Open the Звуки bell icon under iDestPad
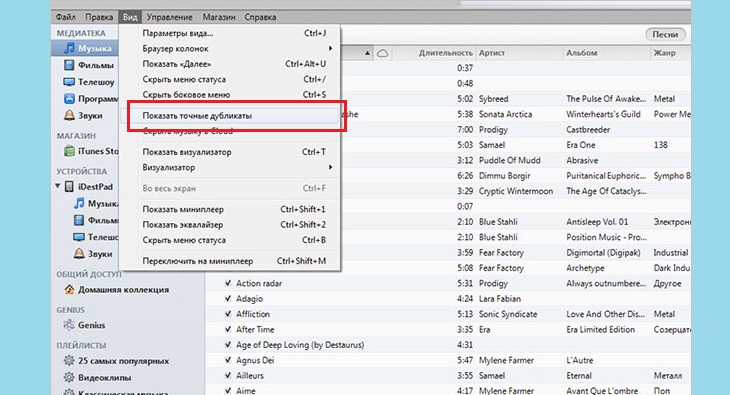Viewport: 730px width, 395px height. pyautogui.click(x=79, y=253)
